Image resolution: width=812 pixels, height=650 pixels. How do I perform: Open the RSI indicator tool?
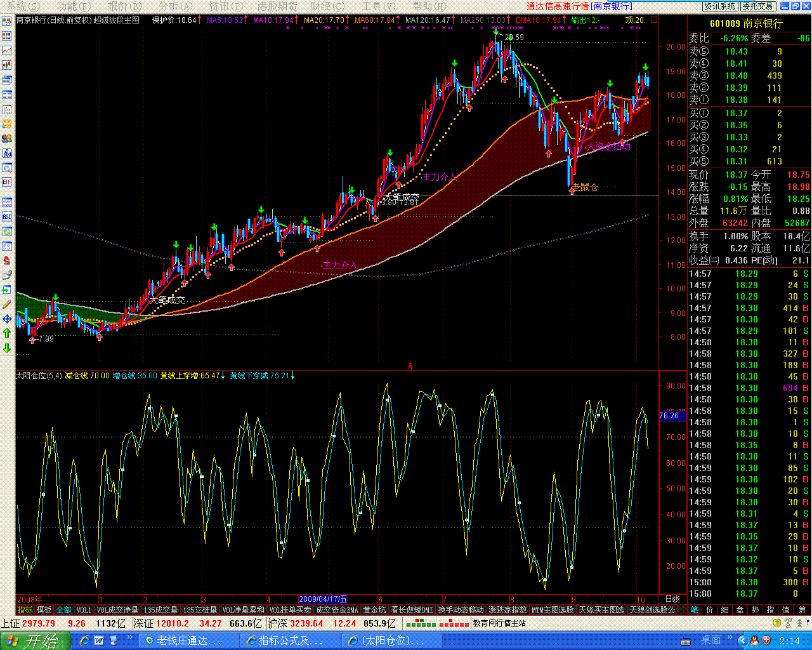coord(7,216)
